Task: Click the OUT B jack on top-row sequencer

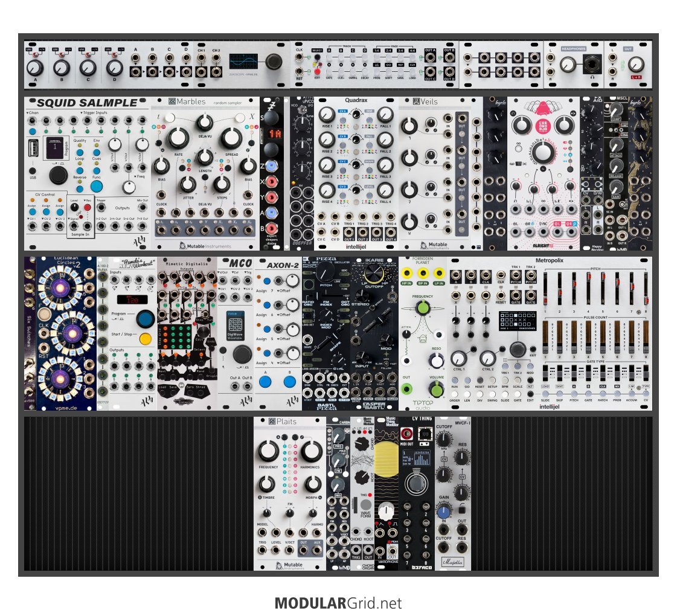Action: pyautogui.click(x=449, y=57)
